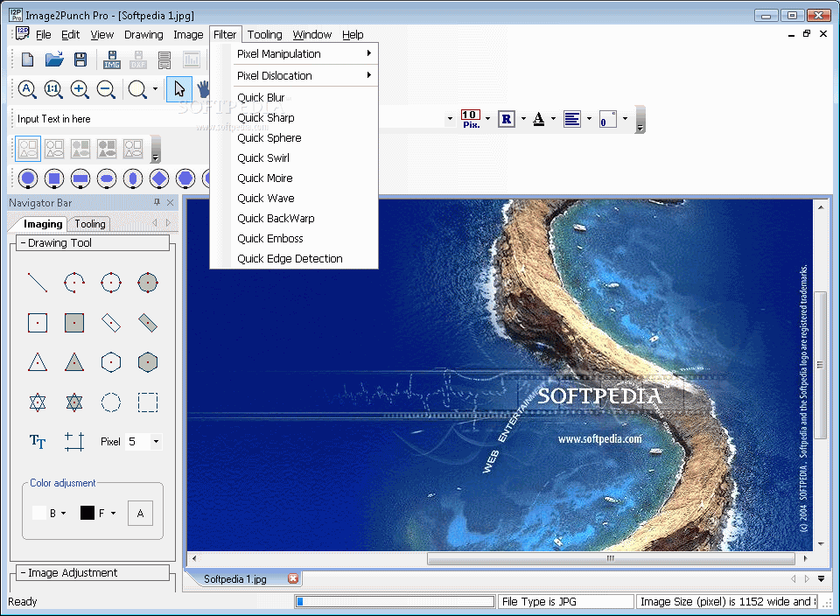Choose the wide rectangle punch tool
Screen dimensions: 840x616
tap(80, 178)
